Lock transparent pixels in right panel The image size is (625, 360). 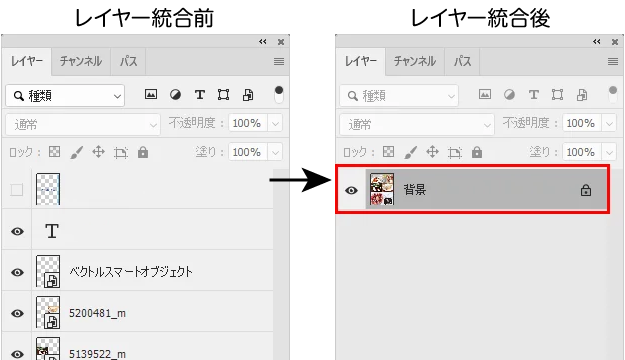(x=389, y=152)
